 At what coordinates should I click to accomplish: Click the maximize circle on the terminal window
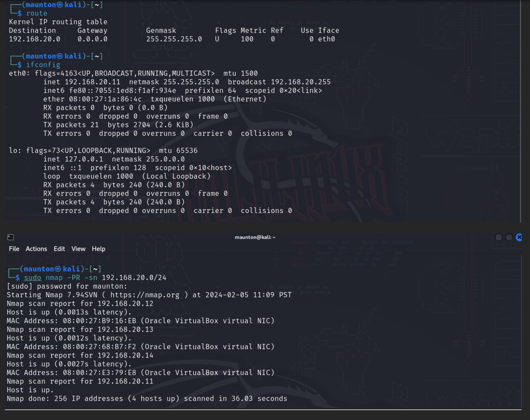[x=508, y=237]
